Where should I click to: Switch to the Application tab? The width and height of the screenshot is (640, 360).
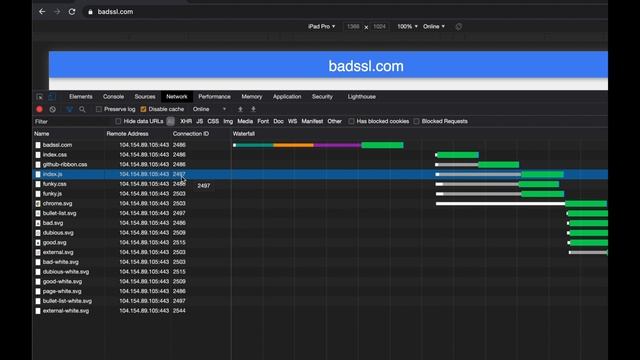pos(287,97)
